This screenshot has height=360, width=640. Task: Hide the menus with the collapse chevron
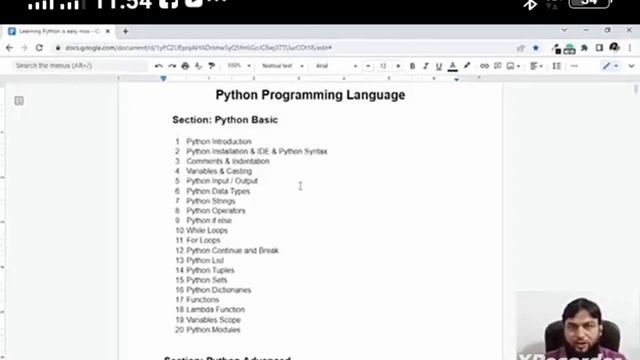point(631,66)
